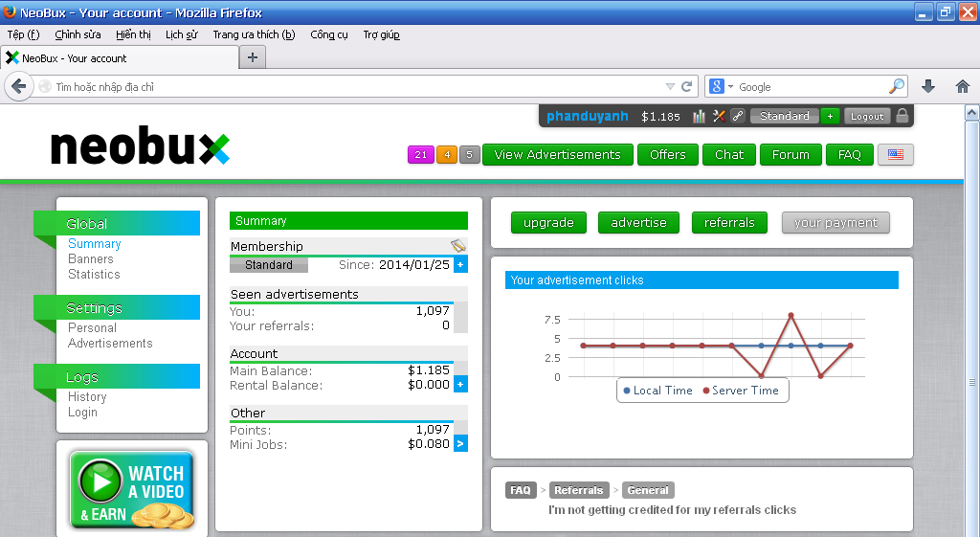This screenshot has width=980, height=537.
Task: Open the statistics bar-chart icon in account bar
Action: pyautogui.click(x=699, y=116)
